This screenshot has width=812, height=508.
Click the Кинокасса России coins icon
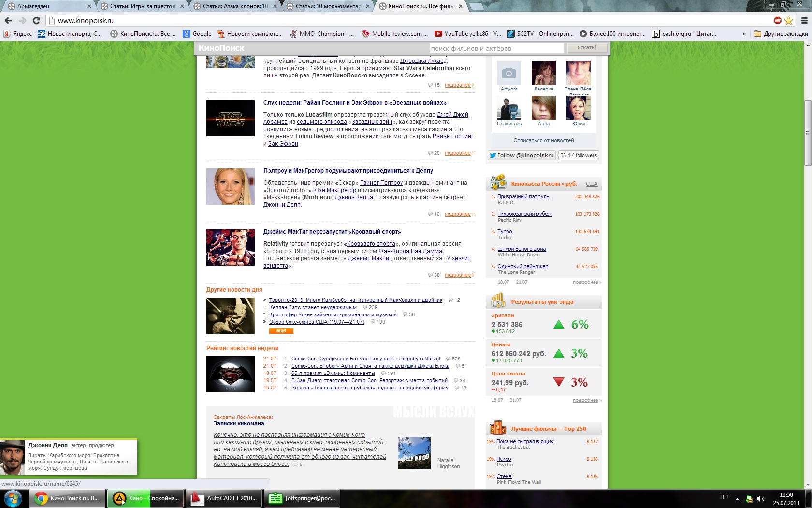tap(498, 182)
